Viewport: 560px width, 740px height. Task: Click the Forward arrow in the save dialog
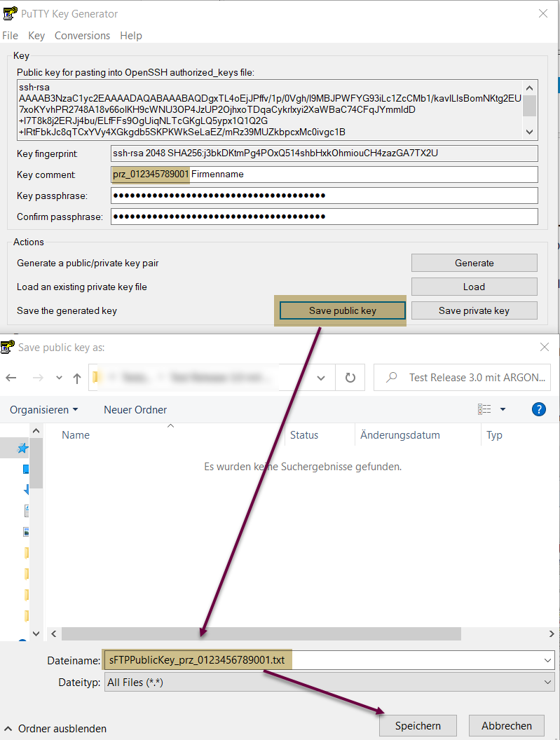pyautogui.click(x=39, y=378)
